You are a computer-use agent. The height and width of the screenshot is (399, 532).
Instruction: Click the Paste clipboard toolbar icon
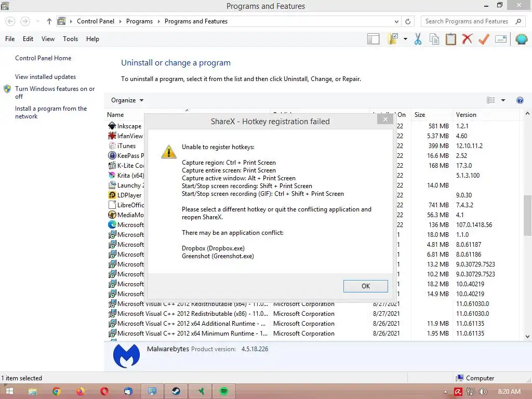coord(450,39)
